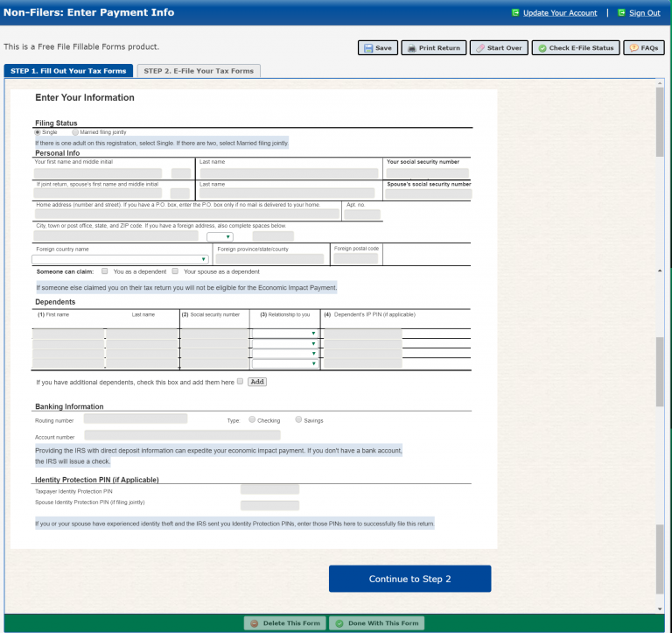The width and height of the screenshot is (672, 633).
Task: Click the Sign Out icon
Action: click(621, 13)
